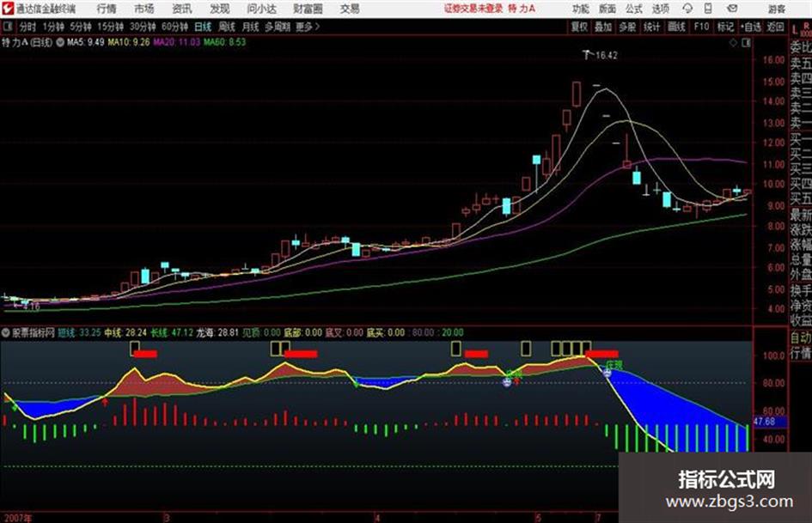Open the headset customer service icon

(x=687, y=9)
